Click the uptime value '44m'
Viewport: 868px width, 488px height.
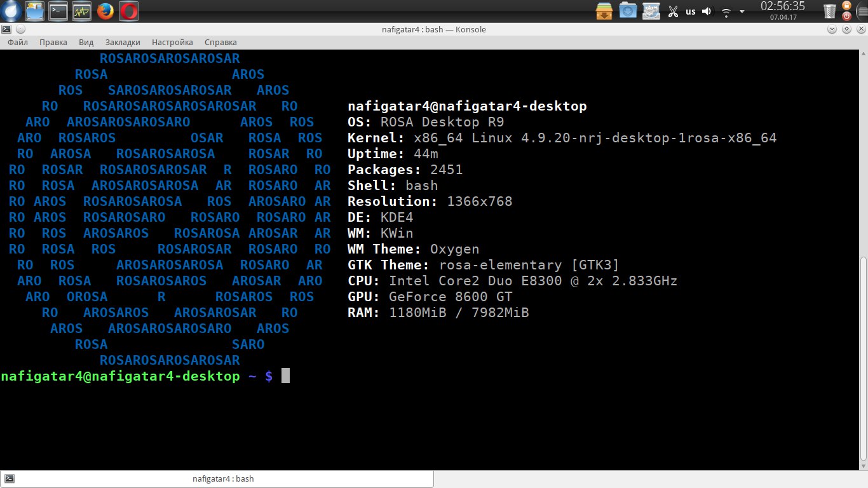(x=426, y=154)
